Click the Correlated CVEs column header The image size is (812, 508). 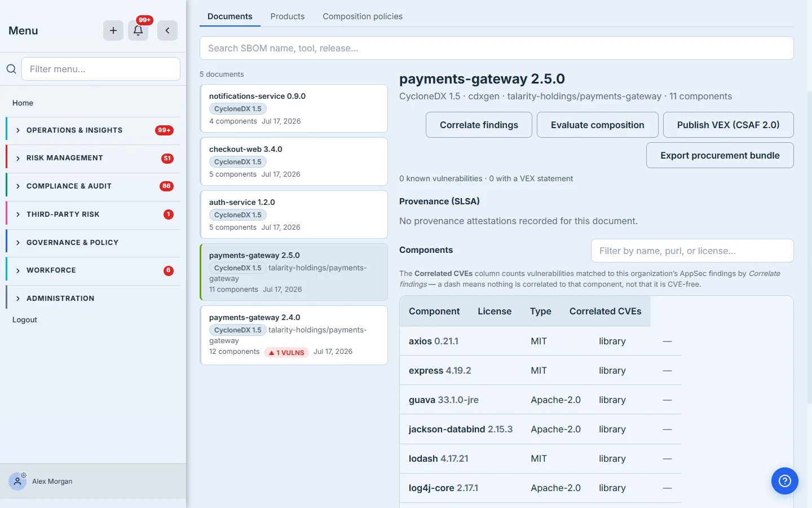tap(606, 311)
